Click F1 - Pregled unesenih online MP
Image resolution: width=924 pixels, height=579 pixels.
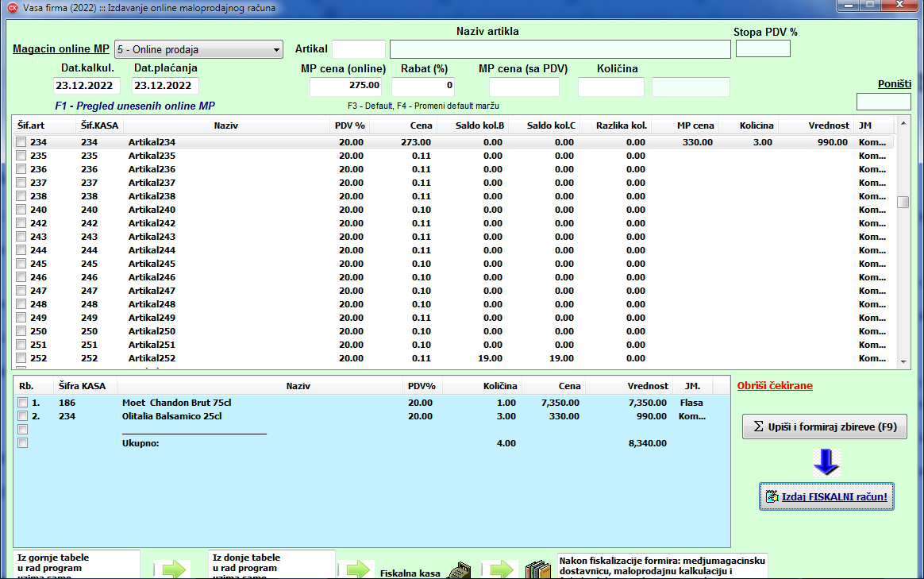click(135, 106)
